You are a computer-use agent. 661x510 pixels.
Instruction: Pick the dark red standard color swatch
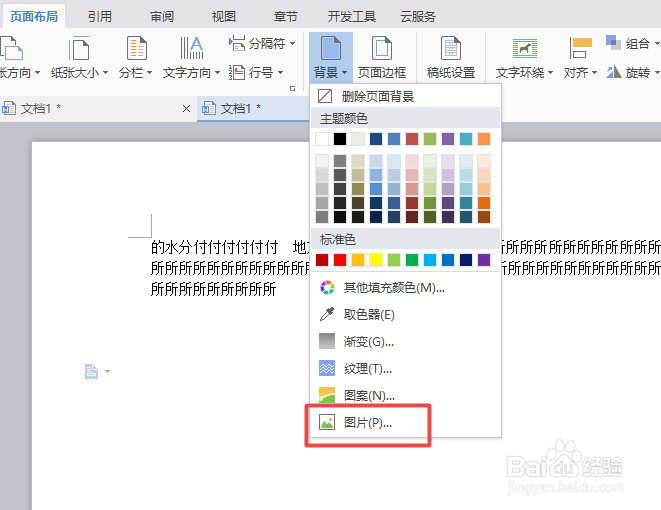322,260
